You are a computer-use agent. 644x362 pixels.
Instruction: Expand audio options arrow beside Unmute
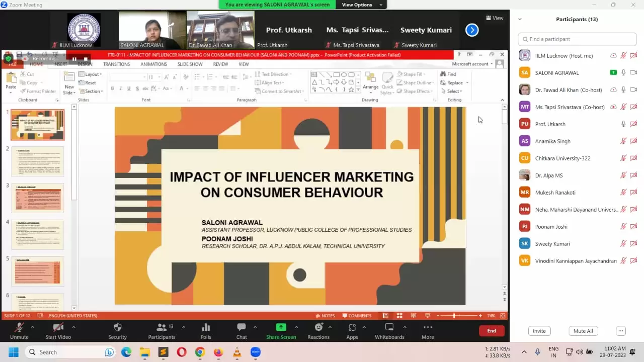tap(33, 327)
